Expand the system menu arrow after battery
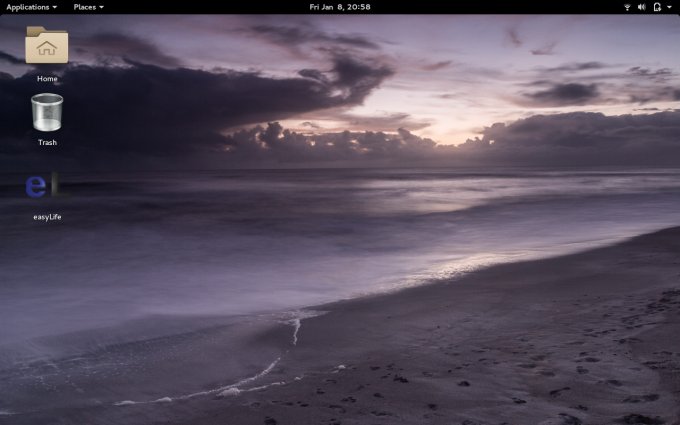 669,7
